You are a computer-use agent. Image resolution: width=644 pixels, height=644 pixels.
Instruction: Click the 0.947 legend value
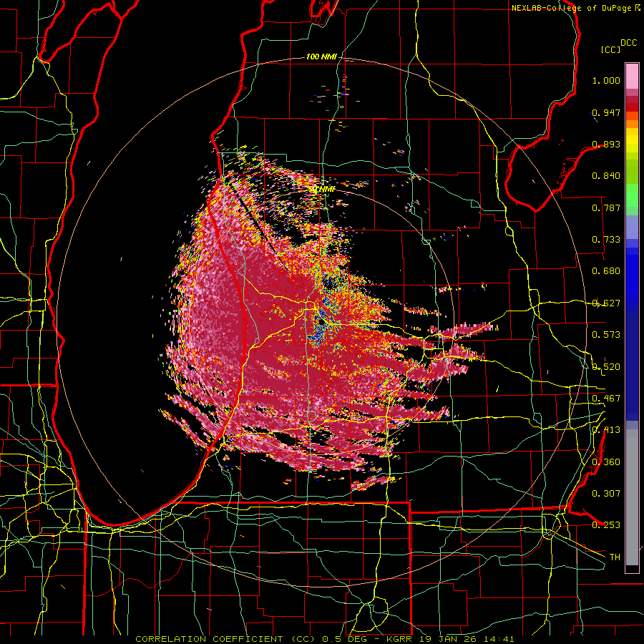pos(606,112)
